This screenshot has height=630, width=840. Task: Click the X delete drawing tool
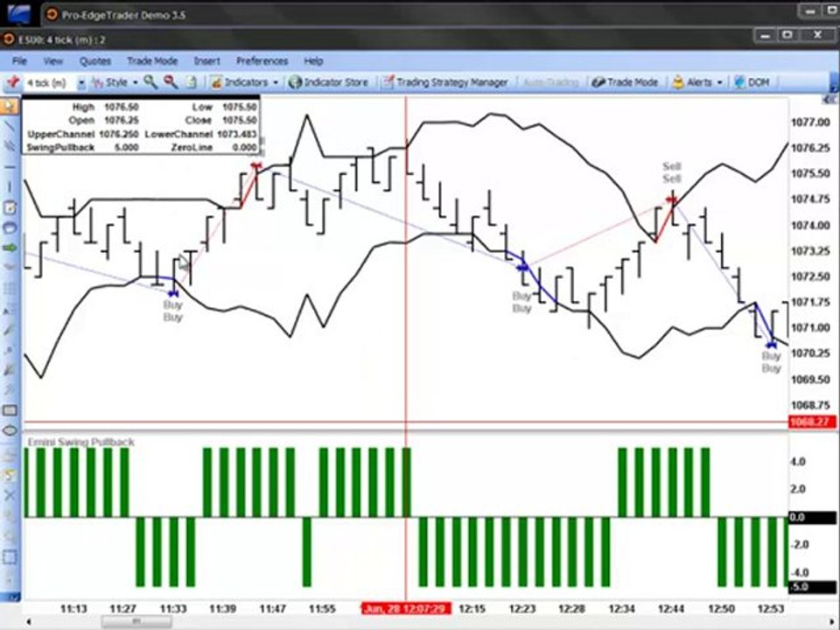point(10,495)
